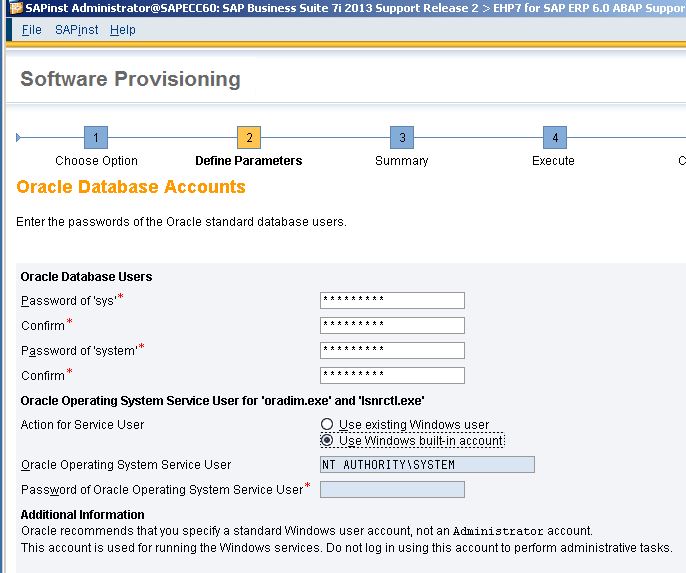686x573 pixels.
Task: Open the File menu
Action: click(32, 30)
